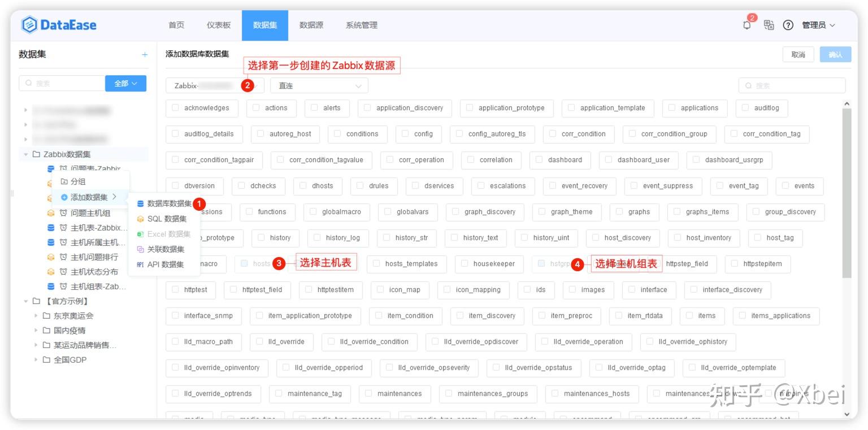
Task: Collapse the Zabbix数据集 folder
Action: click(25, 154)
